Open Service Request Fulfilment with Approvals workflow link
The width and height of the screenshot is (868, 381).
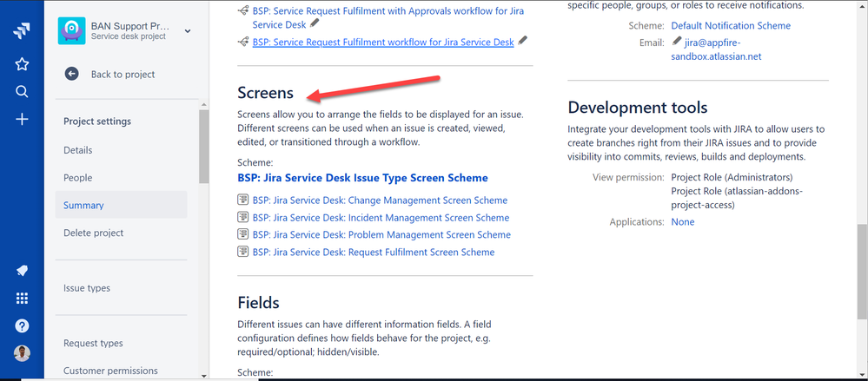click(x=388, y=17)
